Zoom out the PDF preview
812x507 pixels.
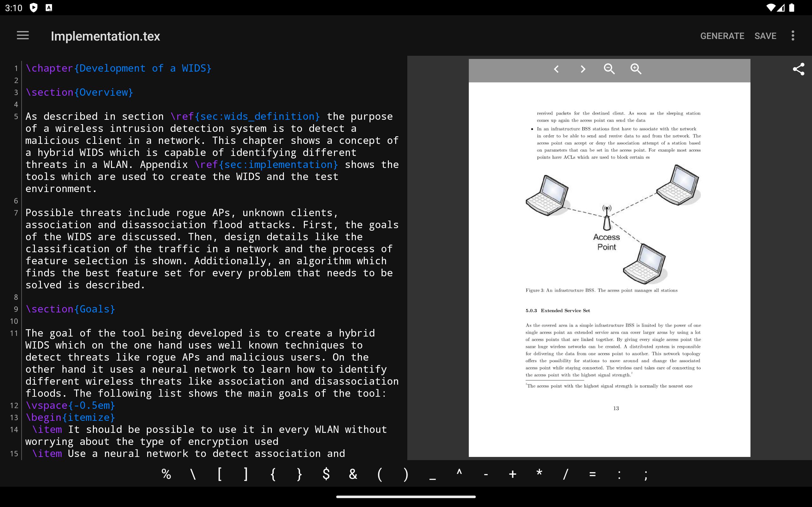coord(609,69)
